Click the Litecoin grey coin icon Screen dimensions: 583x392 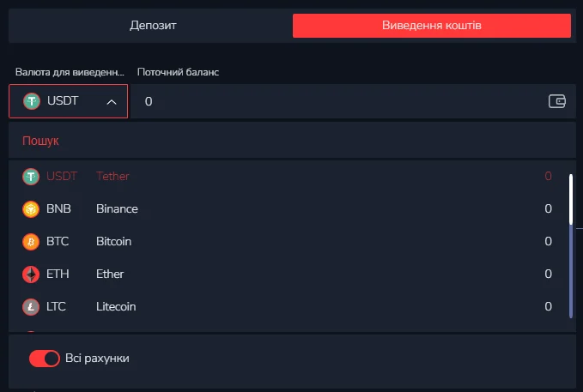(31, 307)
